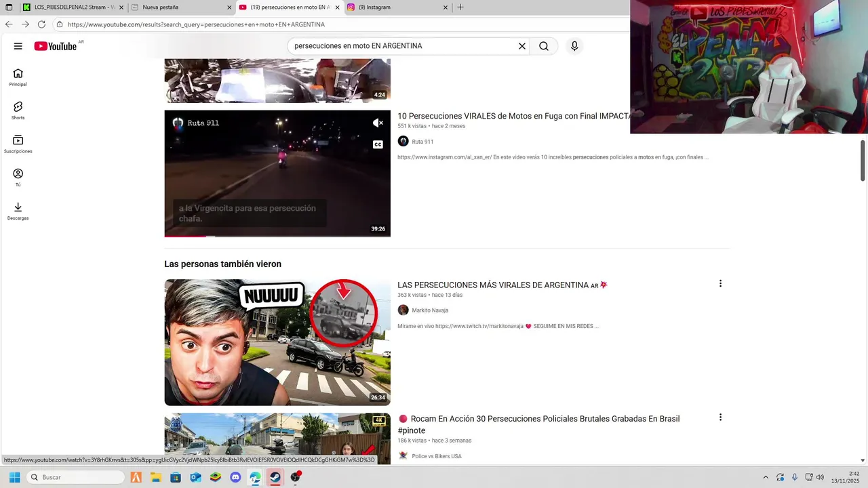Viewport: 868px width, 488px height.
Task: Open OBS Studio from the taskbar
Action: 295,477
